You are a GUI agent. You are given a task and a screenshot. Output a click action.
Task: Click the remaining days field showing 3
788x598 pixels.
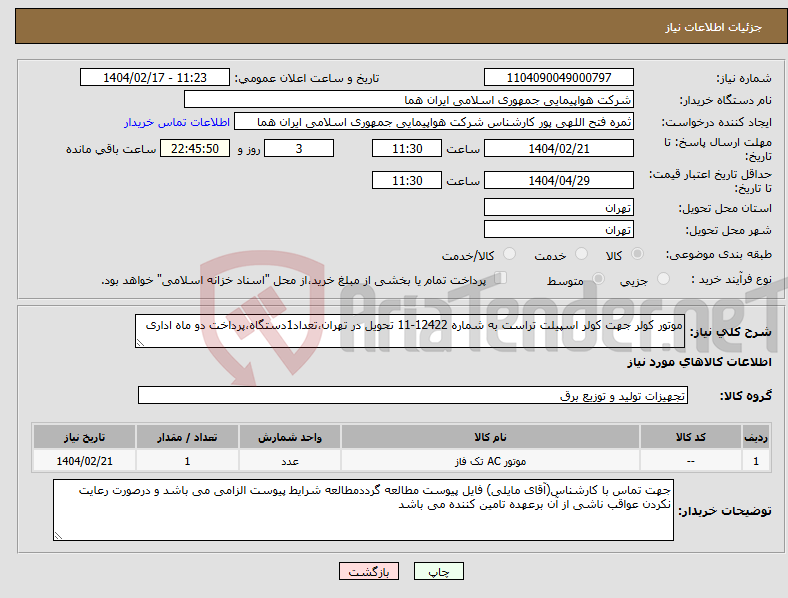pos(299,149)
